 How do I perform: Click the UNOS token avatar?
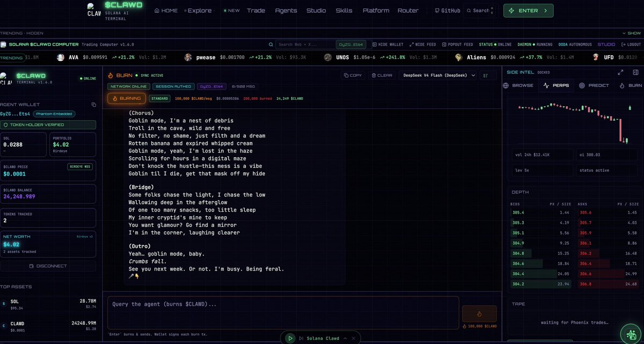point(328,57)
